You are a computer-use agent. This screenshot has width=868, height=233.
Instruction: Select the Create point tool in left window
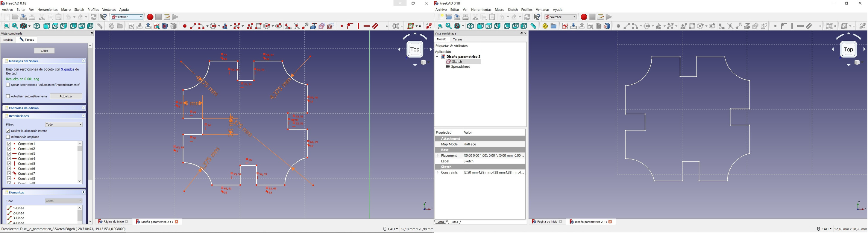[x=185, y=26]
